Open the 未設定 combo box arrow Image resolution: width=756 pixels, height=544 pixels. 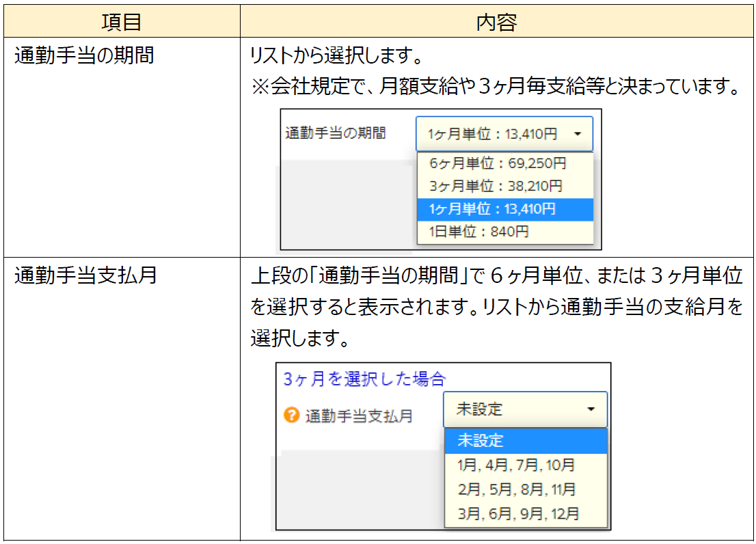tap(591, 409)
